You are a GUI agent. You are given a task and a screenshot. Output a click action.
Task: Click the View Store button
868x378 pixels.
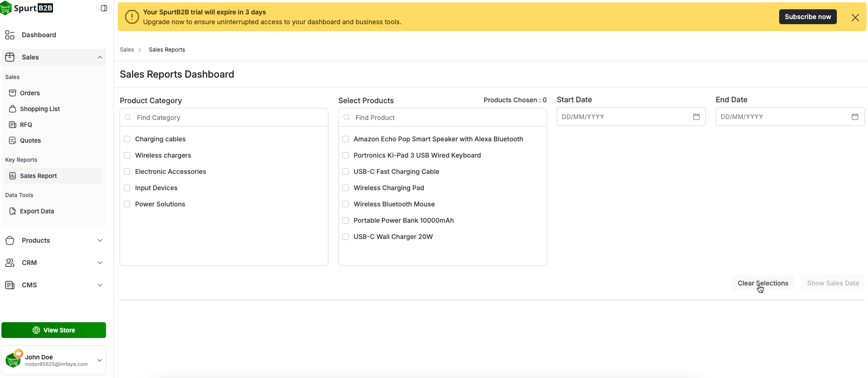coord(54,330)
